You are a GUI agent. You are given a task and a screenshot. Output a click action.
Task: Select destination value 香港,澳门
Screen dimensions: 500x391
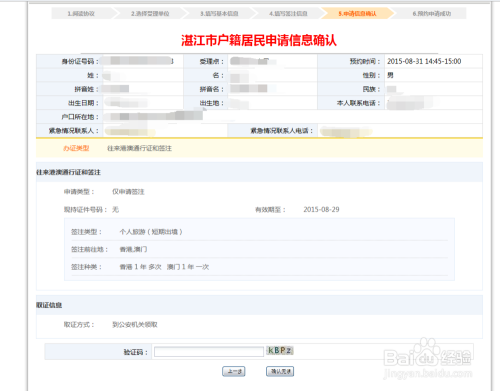[x=133, y=249]
